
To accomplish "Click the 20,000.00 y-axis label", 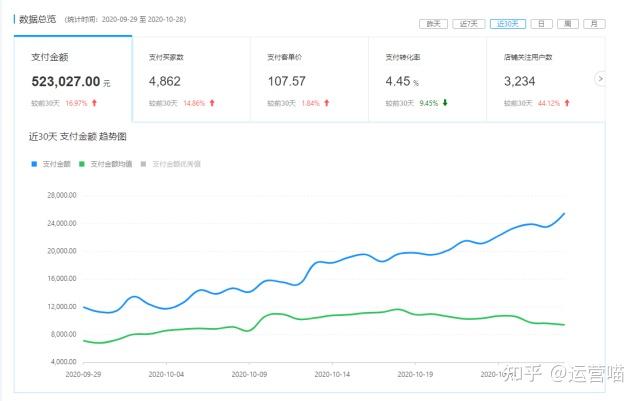I will pos(62,251).
